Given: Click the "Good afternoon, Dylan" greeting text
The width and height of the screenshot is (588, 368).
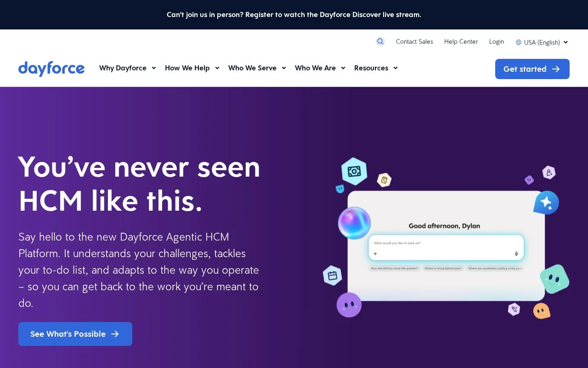Looking at the screenshot, I should tap(444, 226).
